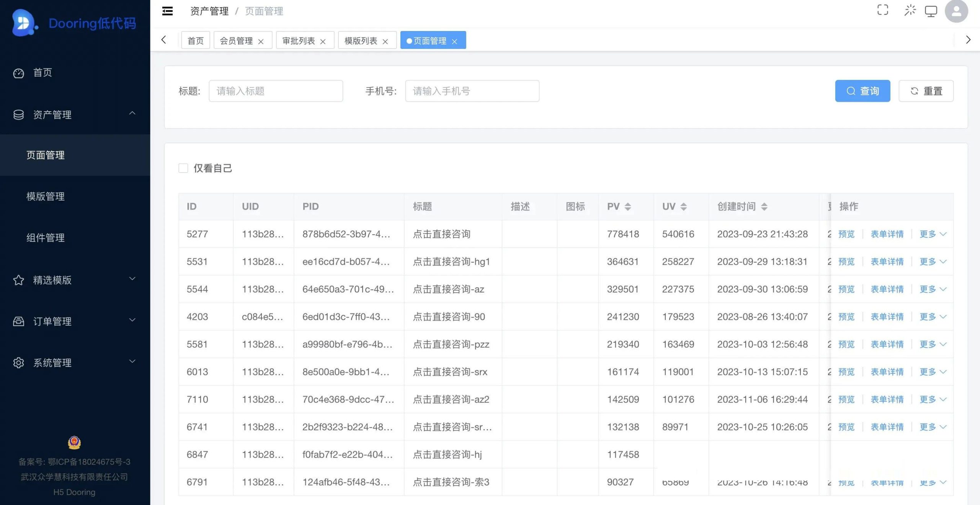Click the monitor display icon in header

click(931, 11)
